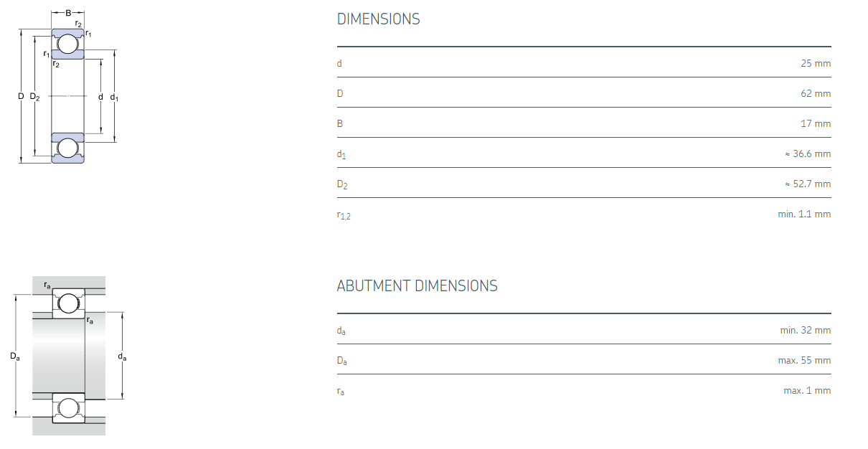Click the B width label atop bearing diagram
Image resolution: width=868 pixels, height=449 pixels.
[68, 13]
